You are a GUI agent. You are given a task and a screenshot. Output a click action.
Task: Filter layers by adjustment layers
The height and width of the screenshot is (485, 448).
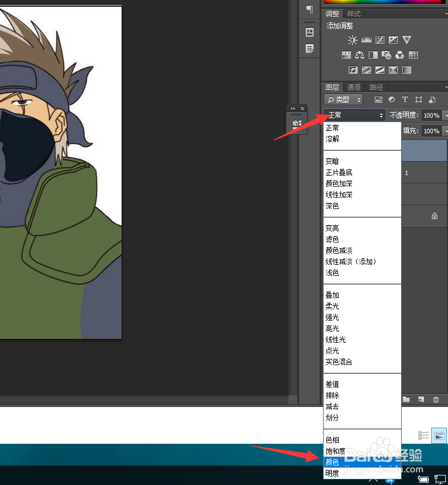coord(392,99)
